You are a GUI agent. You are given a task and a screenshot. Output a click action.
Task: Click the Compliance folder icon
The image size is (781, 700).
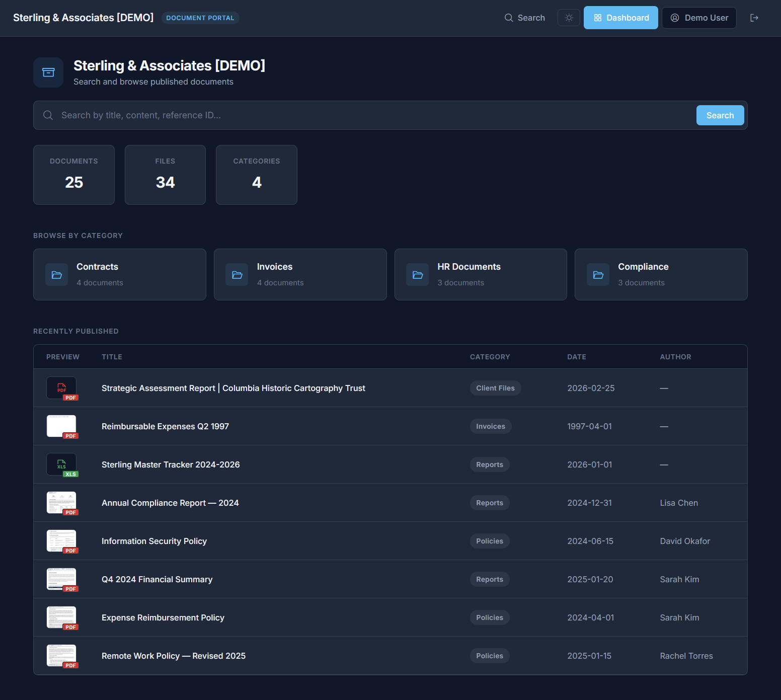tap(598, 274)
